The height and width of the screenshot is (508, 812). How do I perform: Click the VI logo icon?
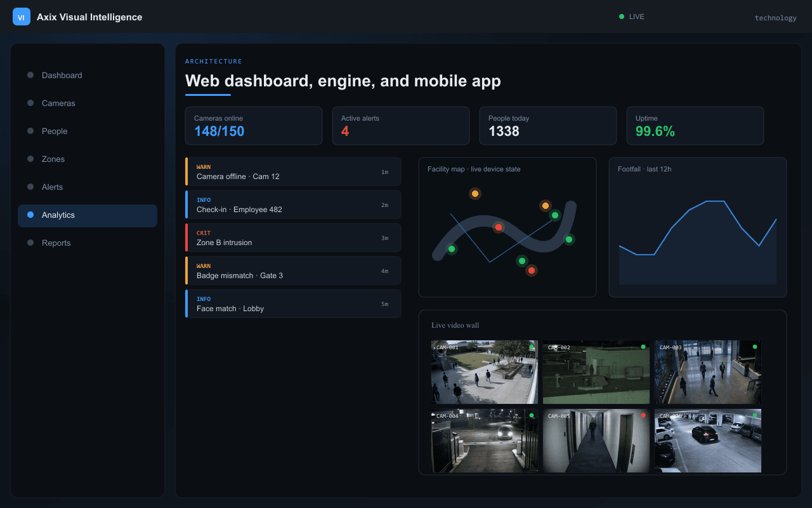pyautogui.click(x=22, y=17)
